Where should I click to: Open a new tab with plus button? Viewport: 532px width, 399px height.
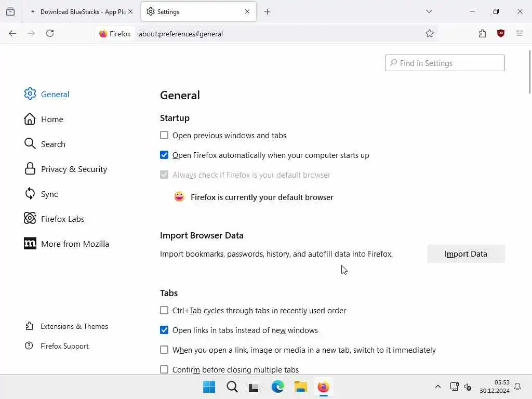coord(268,12)
